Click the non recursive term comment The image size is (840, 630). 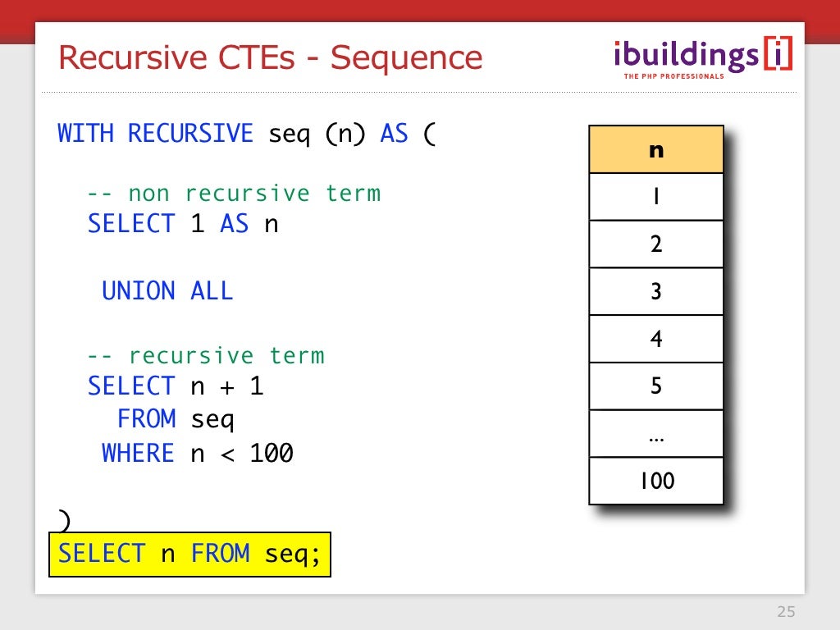234,193
